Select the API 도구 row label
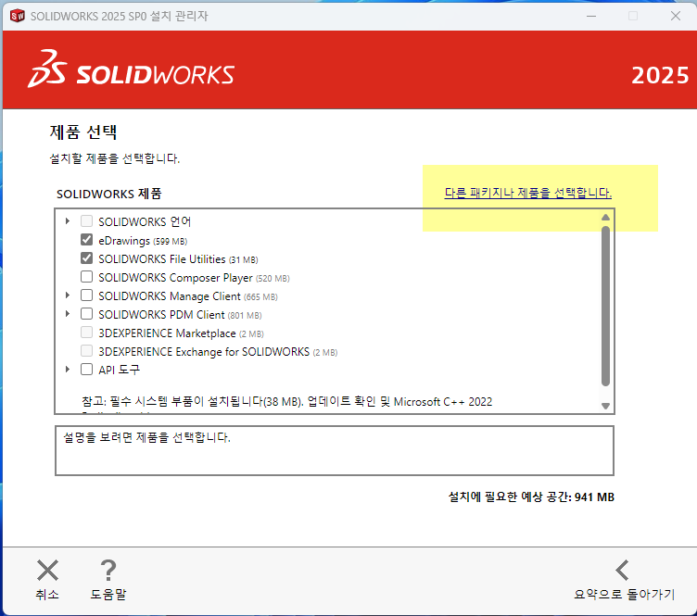The height and width of the screenshot is (616, 697). [120, 370]
